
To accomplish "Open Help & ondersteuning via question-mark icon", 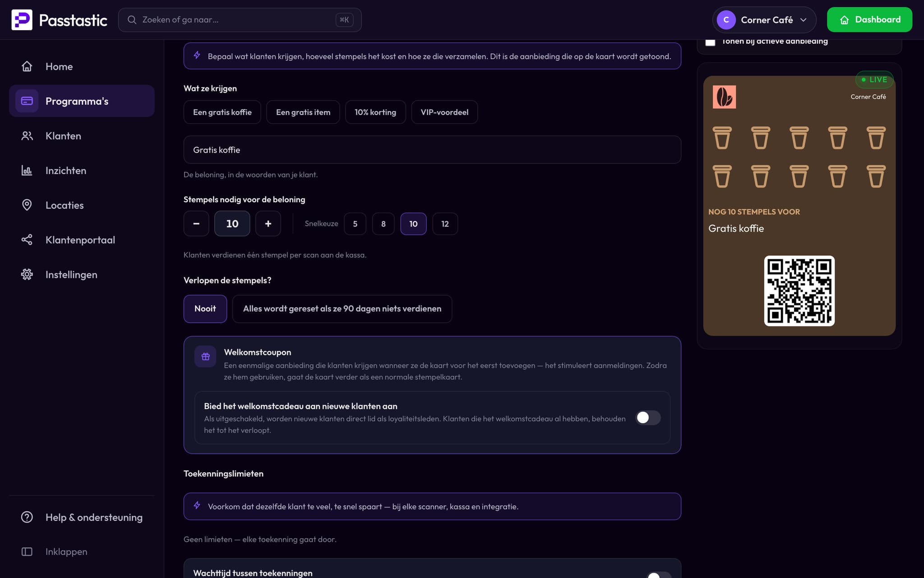I will (x=27, y=517).
